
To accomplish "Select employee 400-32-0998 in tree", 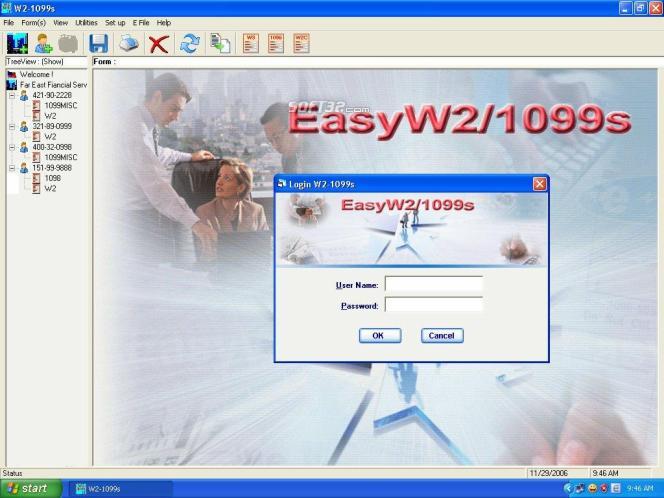I will pos(52,147).
